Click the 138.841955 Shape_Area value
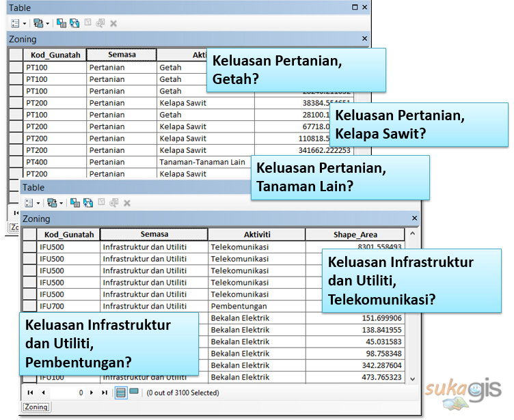514x420 pixels. pos(381,330)
